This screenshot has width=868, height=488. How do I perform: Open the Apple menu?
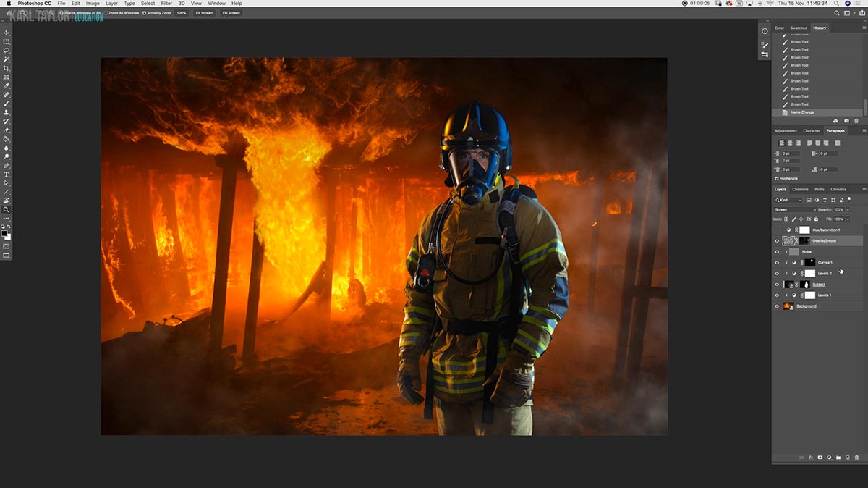tap(9, 4)
